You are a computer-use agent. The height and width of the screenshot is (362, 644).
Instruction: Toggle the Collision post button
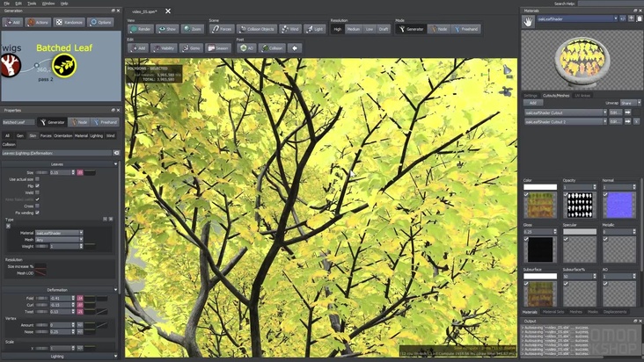coord(272,48)
